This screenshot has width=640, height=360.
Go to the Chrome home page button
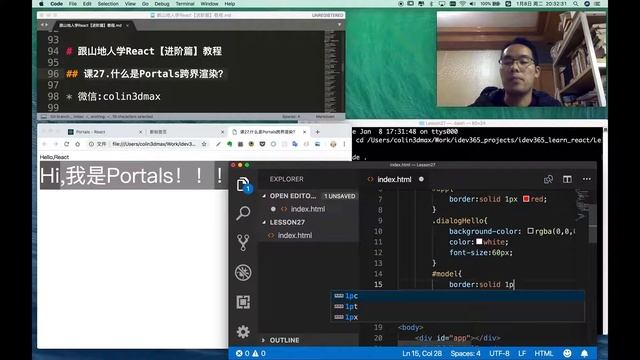(78, 144)
